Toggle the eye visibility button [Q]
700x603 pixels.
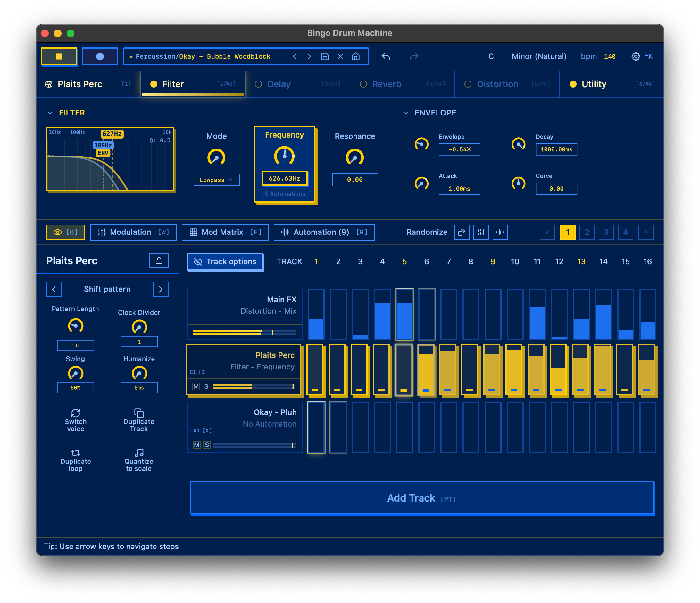pyautogui.click(x=65, y=232)
